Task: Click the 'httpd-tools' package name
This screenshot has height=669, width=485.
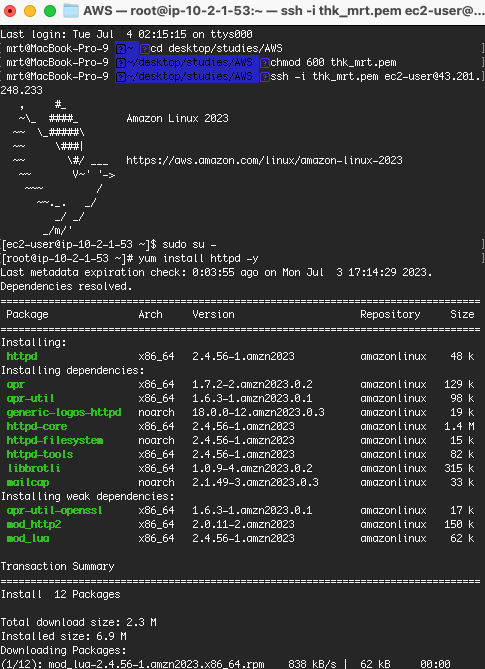Action: tap(40, 454)
